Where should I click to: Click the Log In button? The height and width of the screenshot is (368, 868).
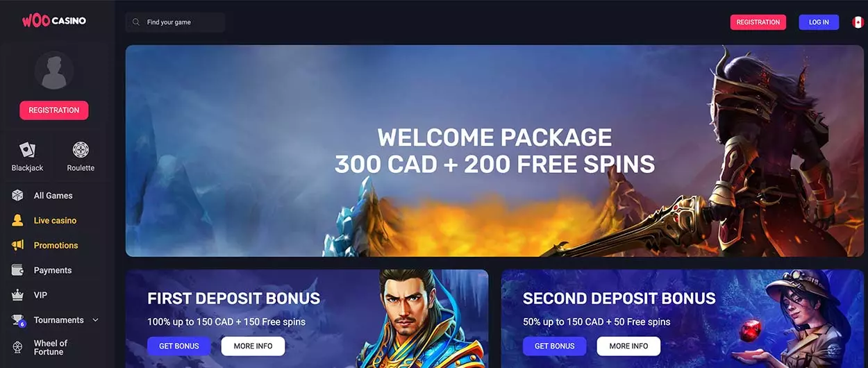(819, 22)
